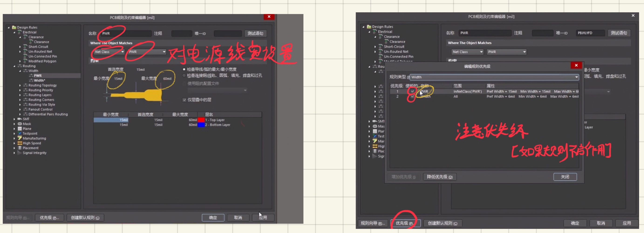The width and height of the screenshot is (644, 233).
Task: Open the Net Class dropdown
Action: tap(122, 52)
